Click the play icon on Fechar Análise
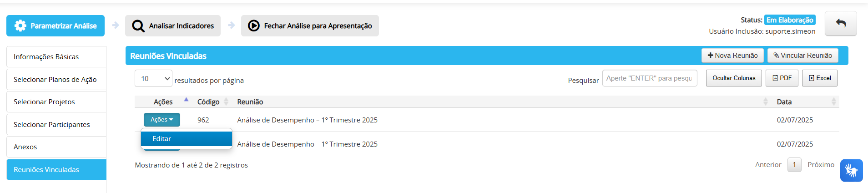 click(254, 26)
